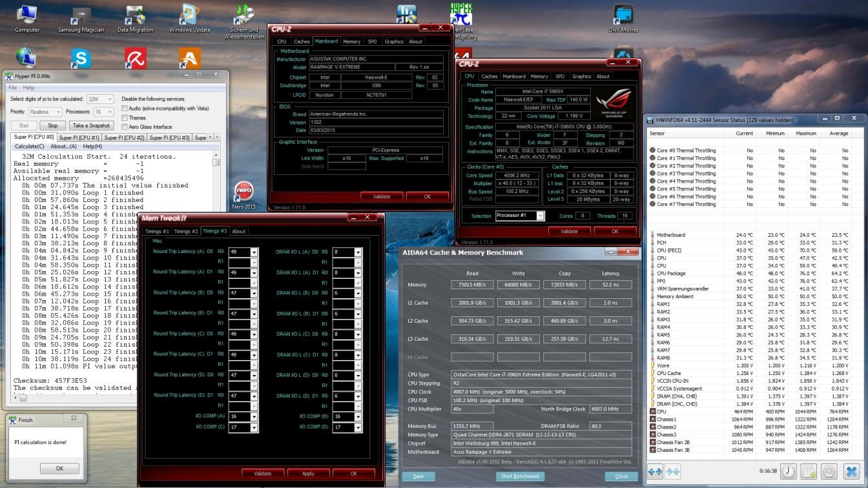Click the HWiNFO reset clock icon
The width and height of the screenshot is (868, 488).
(788, 471)
